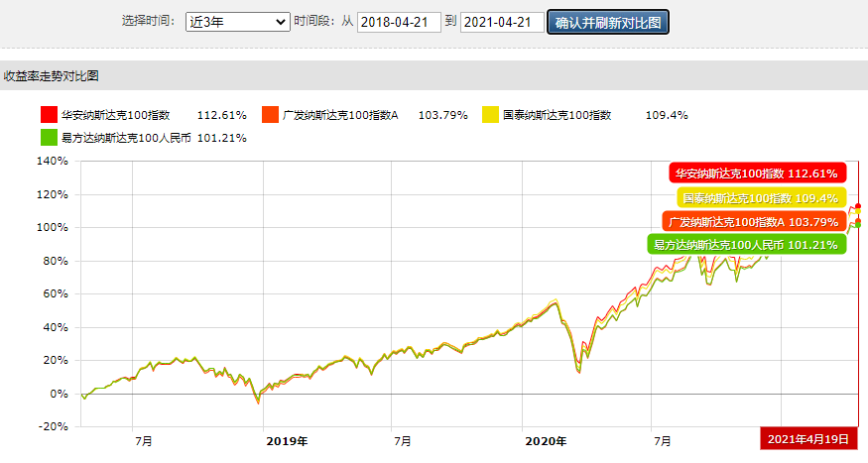Click the legend value 101.21%
This screenshot has width=868, height=463.
(x=221, y=138)
